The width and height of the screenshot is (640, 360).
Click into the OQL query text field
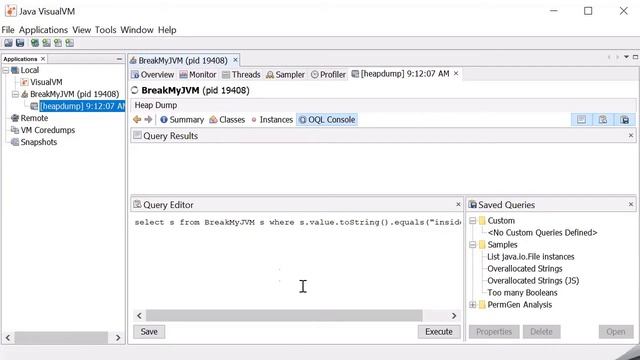pyautogui.click(x=297, y=261)
